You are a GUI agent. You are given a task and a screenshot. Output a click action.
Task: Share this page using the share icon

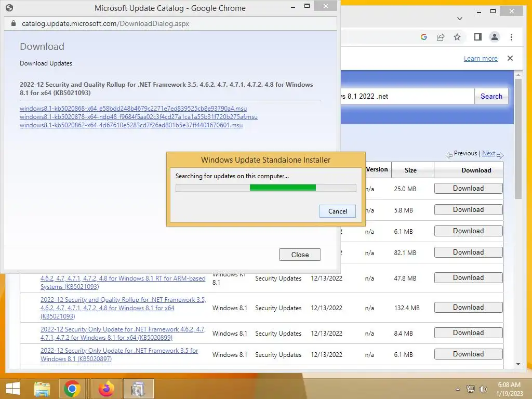click(x=441, y=37)
